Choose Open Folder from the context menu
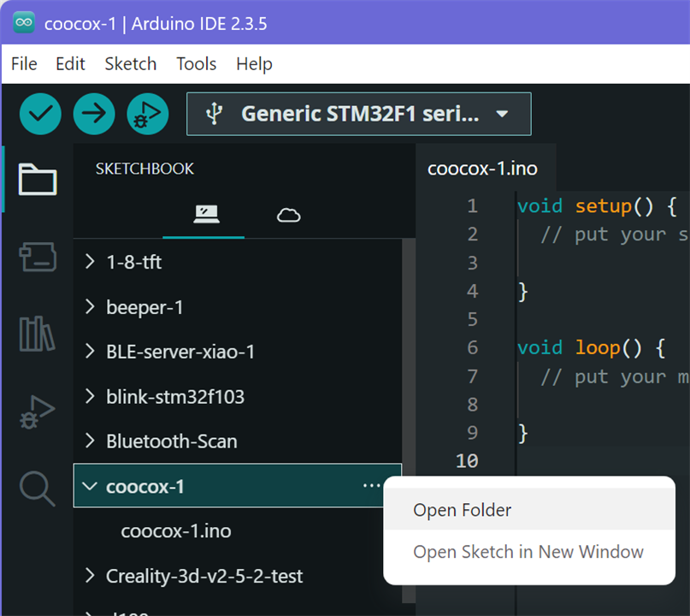Screen dimensions: 690x616 pos(463,510)
